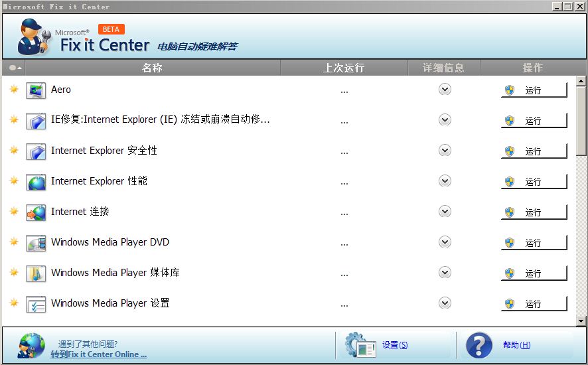The image size is (588, 365).
Task: Expand details for Internet 连接 row
Action: [x=445, y=212]
